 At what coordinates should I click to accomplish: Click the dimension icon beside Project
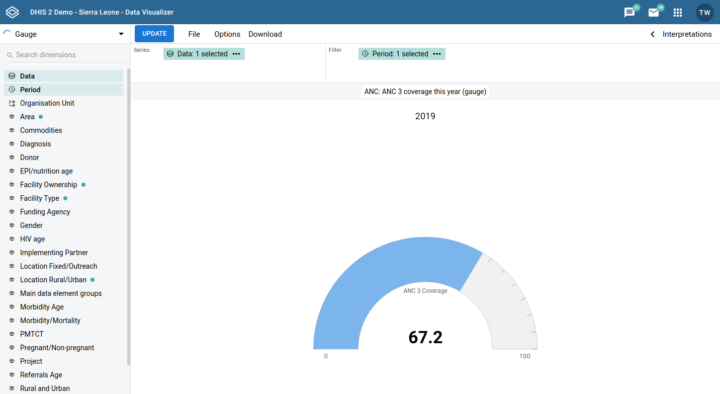point(12,361)
